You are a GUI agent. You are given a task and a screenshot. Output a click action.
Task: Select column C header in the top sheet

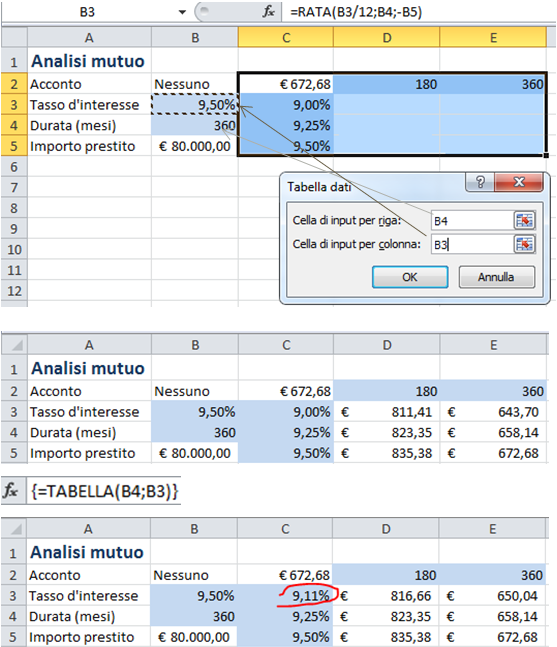tap(286, 38)
